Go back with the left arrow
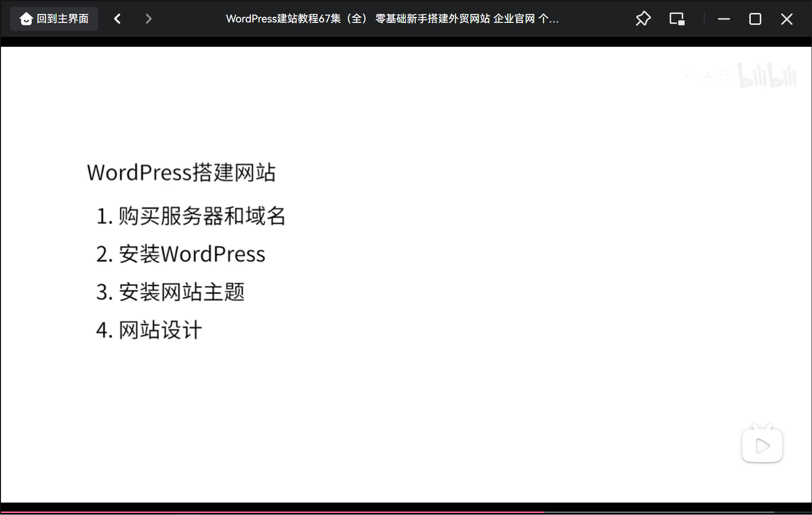The image size is (812, 515). pos(117,19)
